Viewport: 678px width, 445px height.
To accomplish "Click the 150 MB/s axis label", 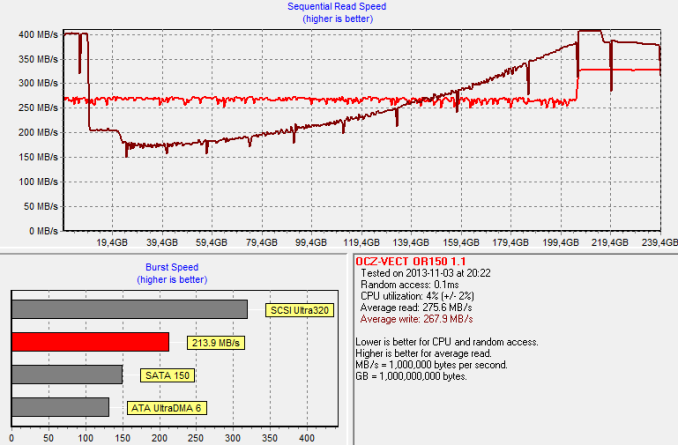I will tap(38, 157).
